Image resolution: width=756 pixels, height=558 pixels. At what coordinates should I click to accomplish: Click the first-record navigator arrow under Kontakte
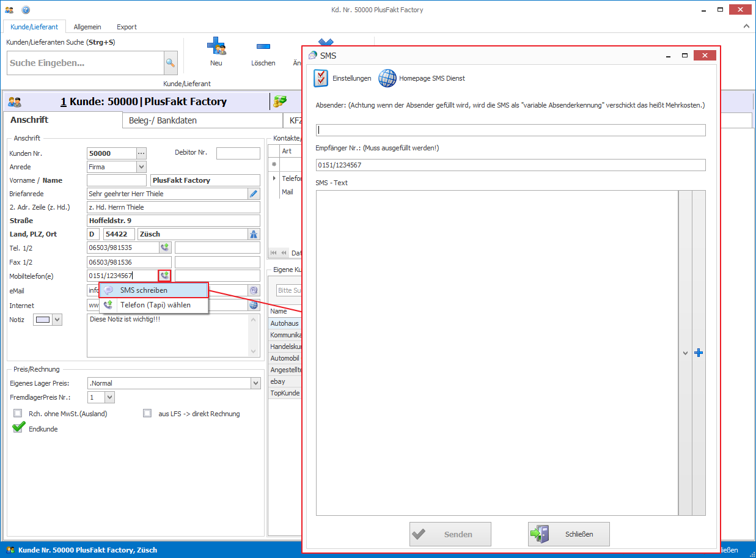(274, 252)
